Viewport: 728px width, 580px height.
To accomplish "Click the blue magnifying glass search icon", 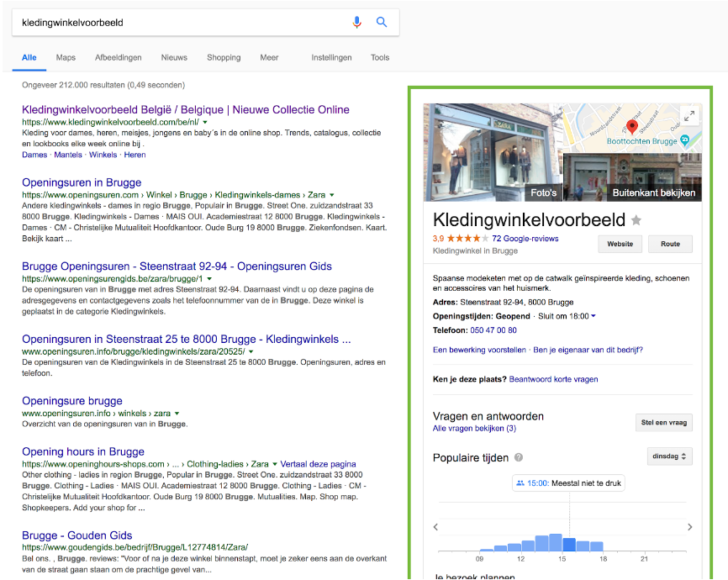I will (x=382, y=21).
